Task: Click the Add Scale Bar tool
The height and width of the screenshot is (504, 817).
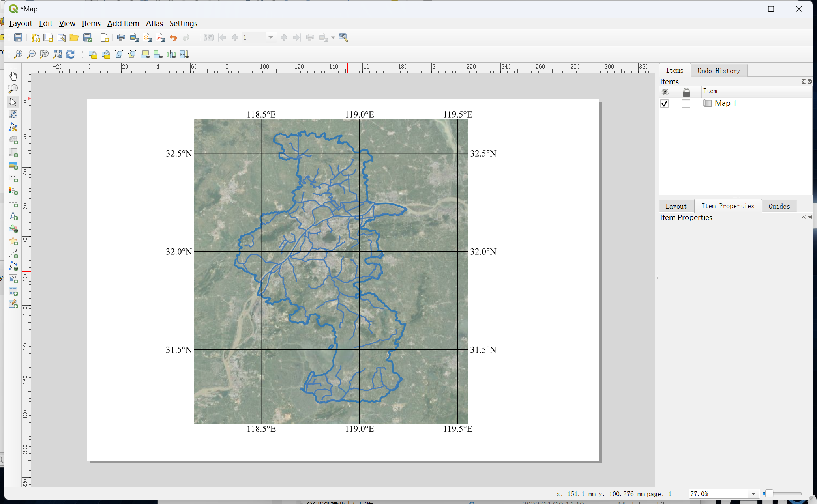Action: [13, 203]
